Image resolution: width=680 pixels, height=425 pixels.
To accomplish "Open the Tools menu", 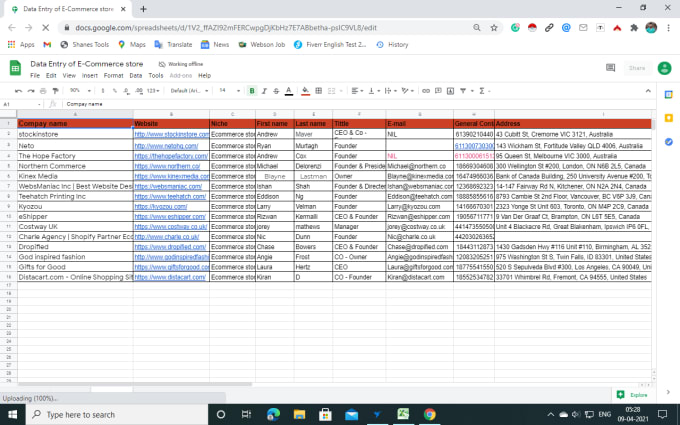I will (156, 75).
